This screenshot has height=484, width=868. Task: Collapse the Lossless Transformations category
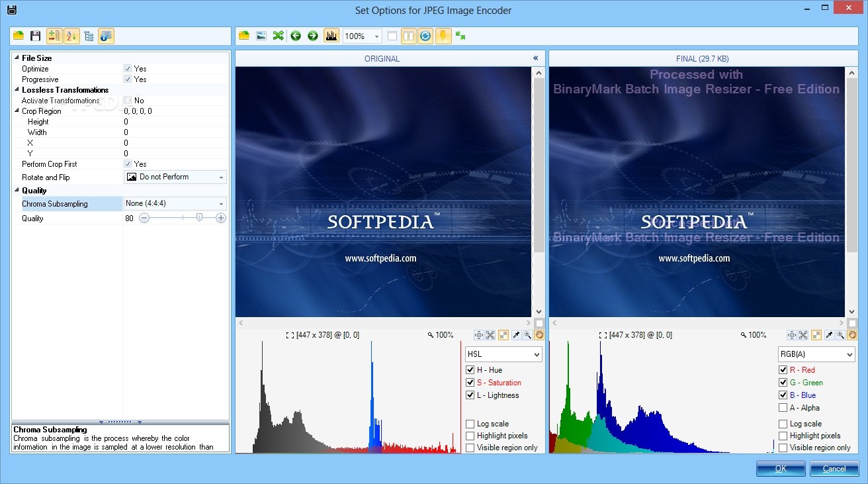pos(17,90)
